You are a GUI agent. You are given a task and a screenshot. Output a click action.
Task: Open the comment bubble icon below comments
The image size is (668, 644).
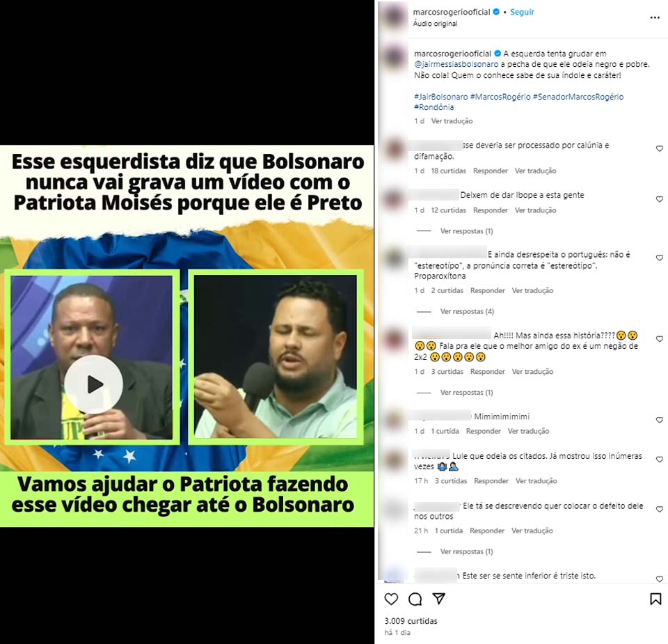tap(415, 599)
